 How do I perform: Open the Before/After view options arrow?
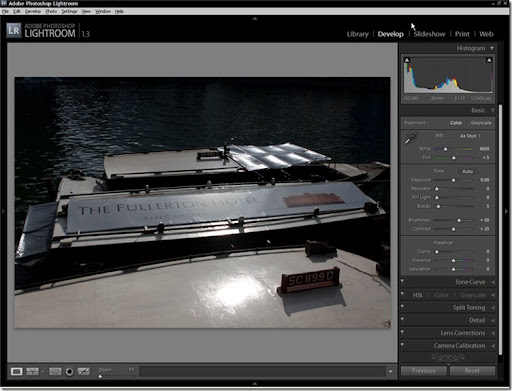click(42, 371)
